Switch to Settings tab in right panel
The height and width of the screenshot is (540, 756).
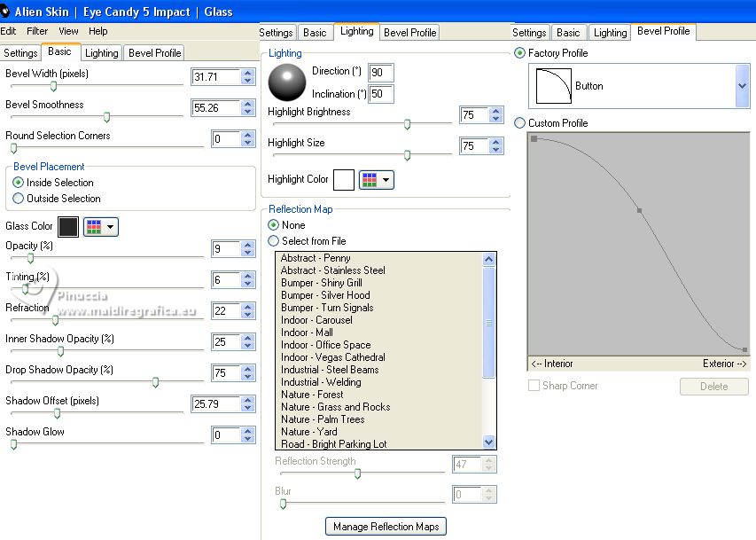pos(529,33)
